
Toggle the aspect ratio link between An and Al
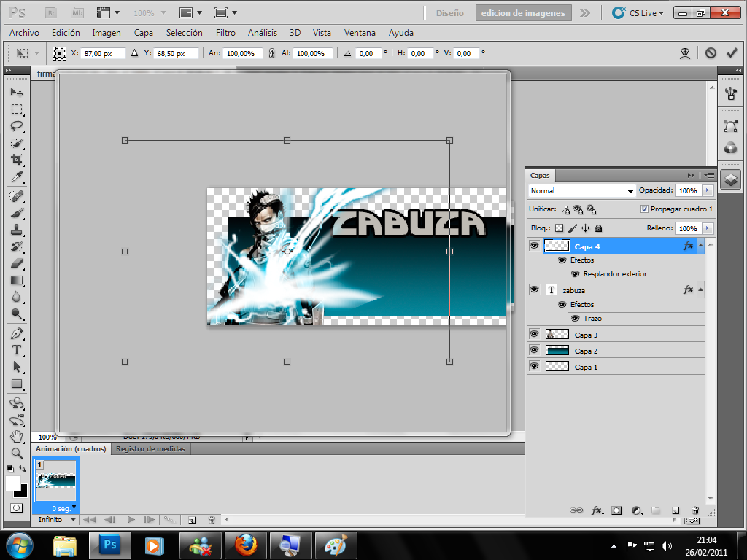coord(271,53)
